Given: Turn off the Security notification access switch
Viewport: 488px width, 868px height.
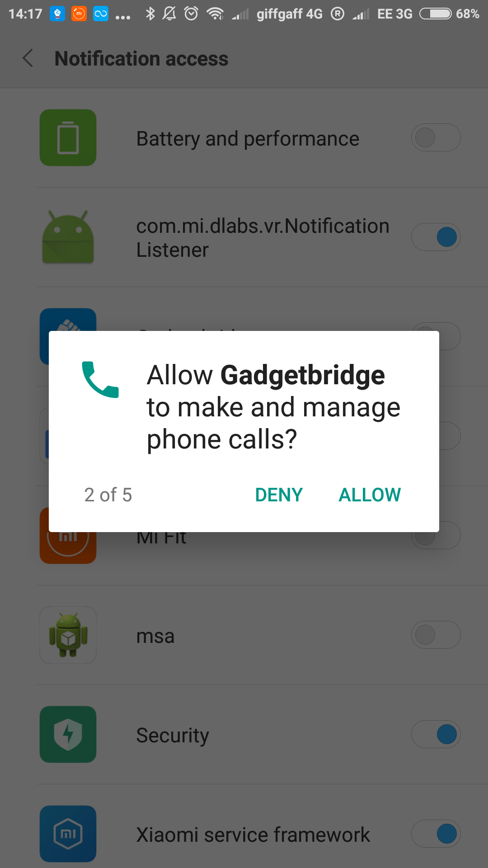Looking at the screenshot, I should point(436,734).
